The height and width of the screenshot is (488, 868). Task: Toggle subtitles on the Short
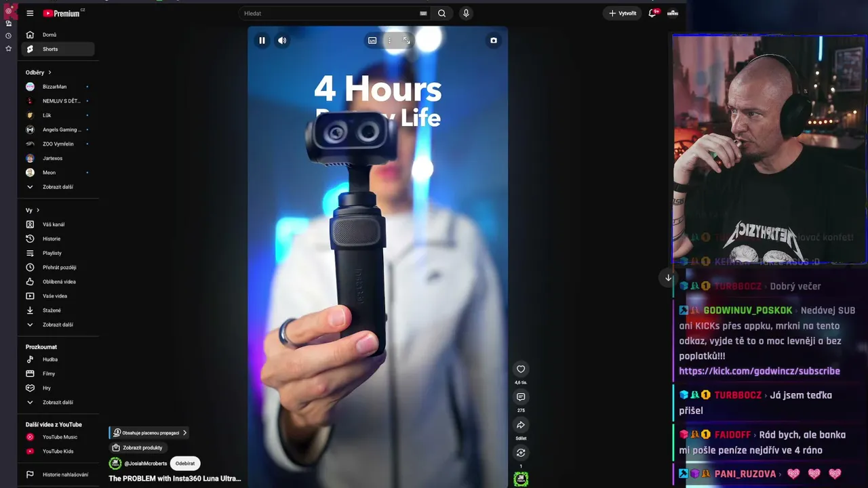click(x=372, y=41)
